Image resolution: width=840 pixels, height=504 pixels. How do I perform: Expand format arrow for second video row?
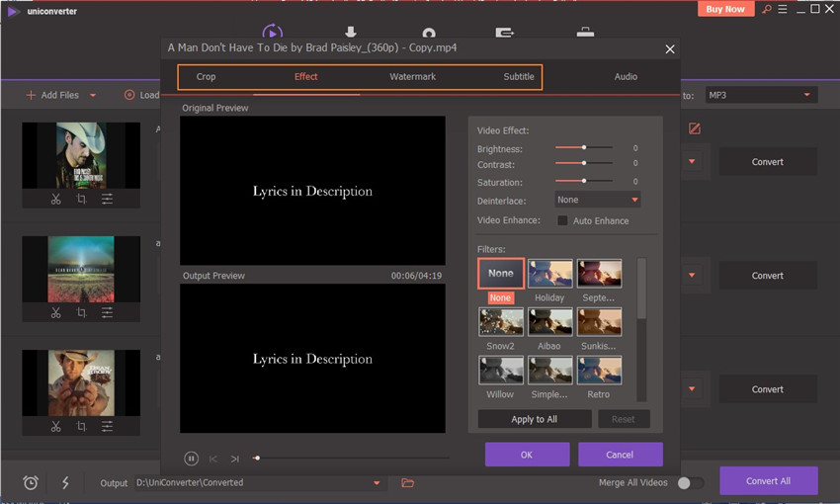pyautogui.click(x=692, y=276)
